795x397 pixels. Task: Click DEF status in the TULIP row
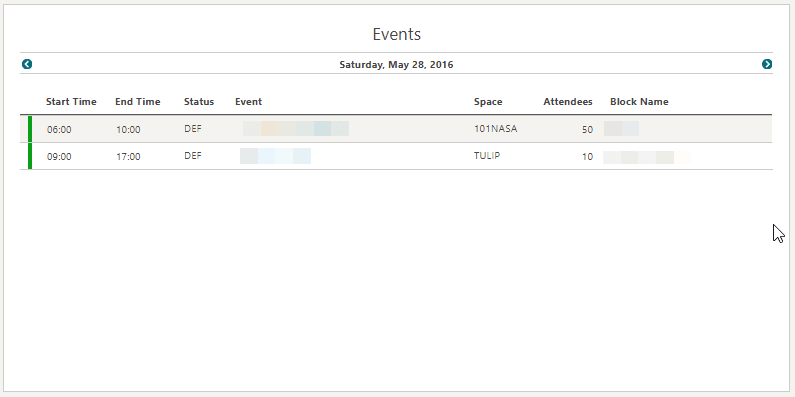coord(193,156)
